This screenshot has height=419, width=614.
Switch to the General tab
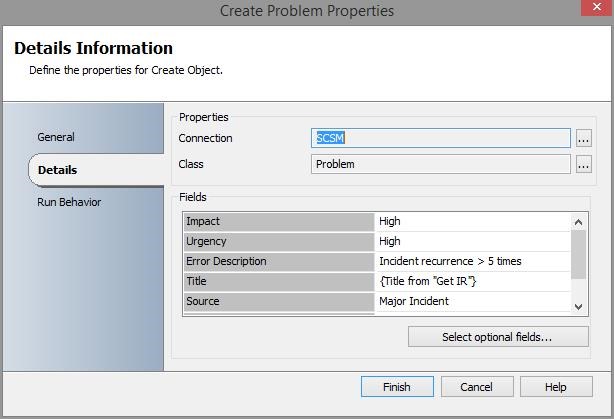[56, 137]
